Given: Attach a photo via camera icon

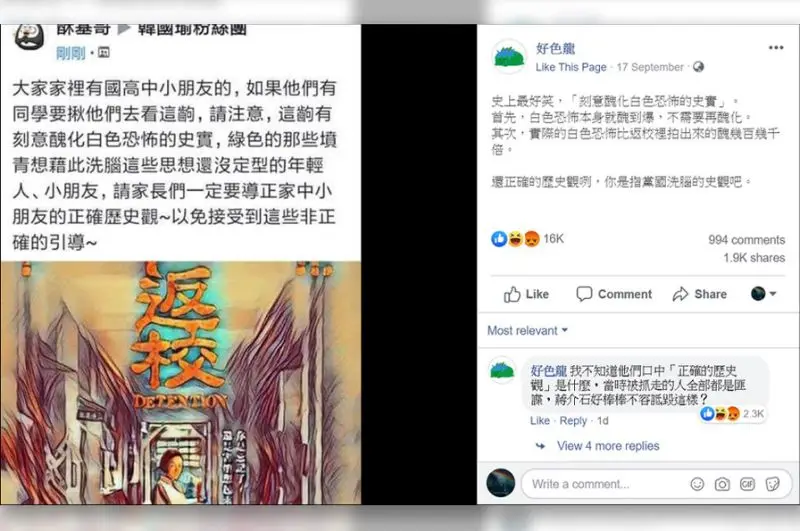Looking at the screenshot, I should pyautogui.click(x=722, y=484).
